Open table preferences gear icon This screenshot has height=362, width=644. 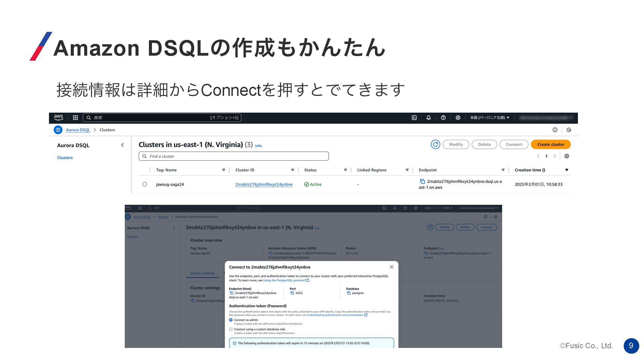(567, 156)
